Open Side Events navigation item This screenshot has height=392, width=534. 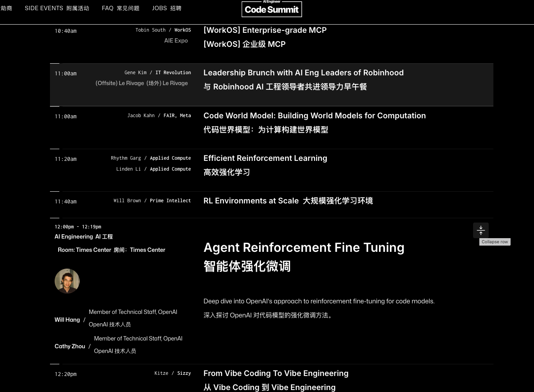click(57, 8)
